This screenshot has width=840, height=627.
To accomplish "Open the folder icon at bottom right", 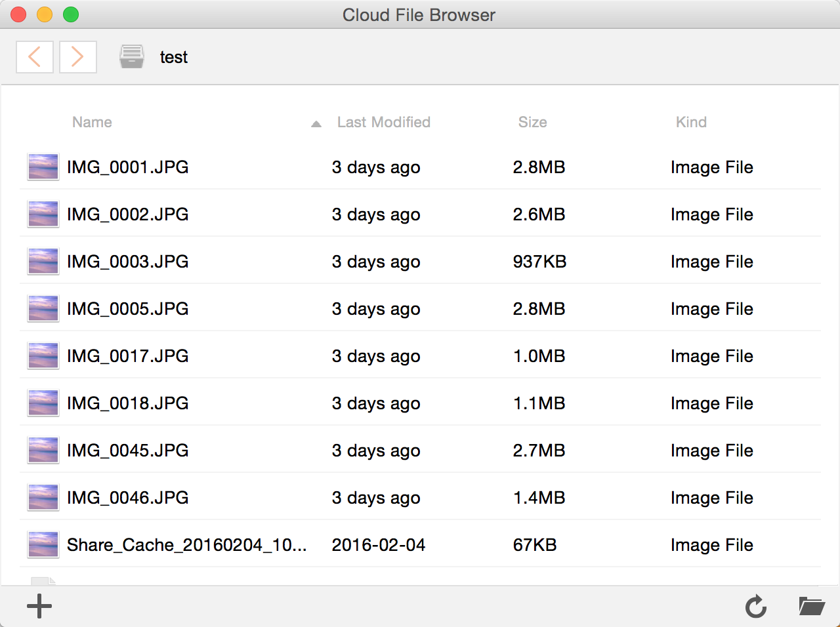I will [x=812, y=606].
